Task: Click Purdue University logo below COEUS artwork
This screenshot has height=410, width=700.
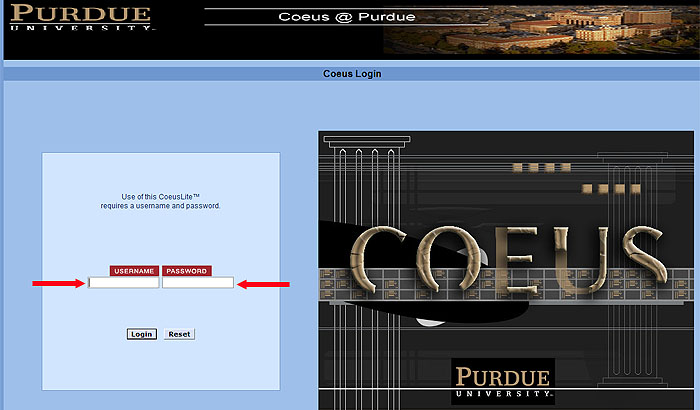Action: (502, 381)
